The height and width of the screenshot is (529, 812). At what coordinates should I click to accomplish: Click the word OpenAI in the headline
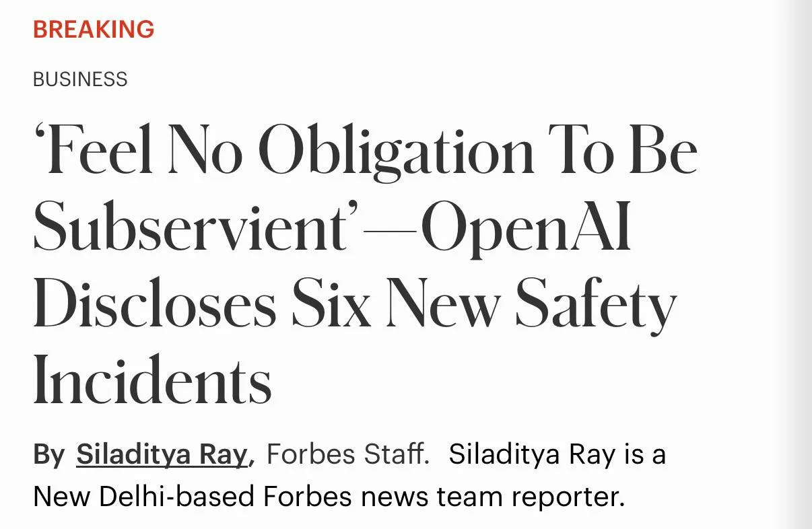[x=531, y=227]
